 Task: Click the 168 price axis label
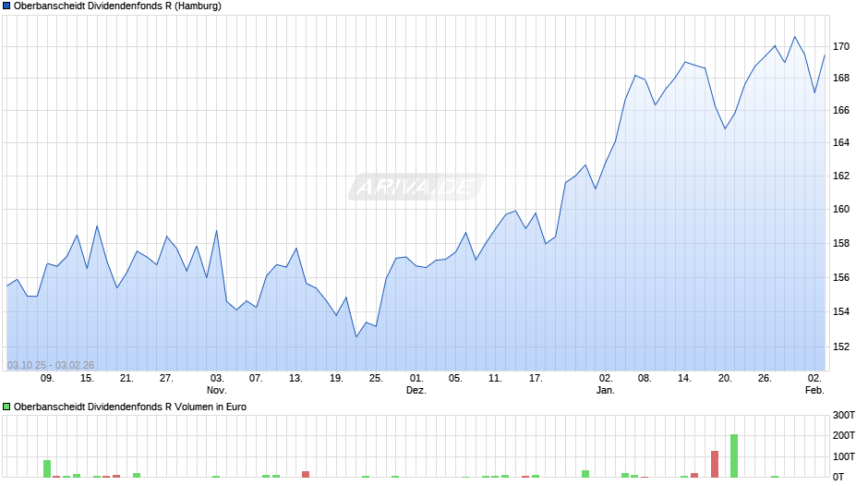point(841,79)
